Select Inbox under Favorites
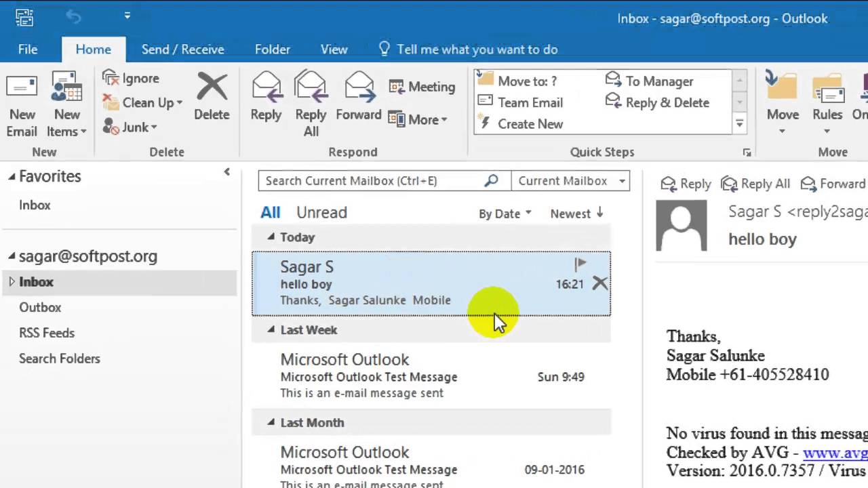Viewport: 868px width, 488px height. pyautogui.click(x=35, y=205)
